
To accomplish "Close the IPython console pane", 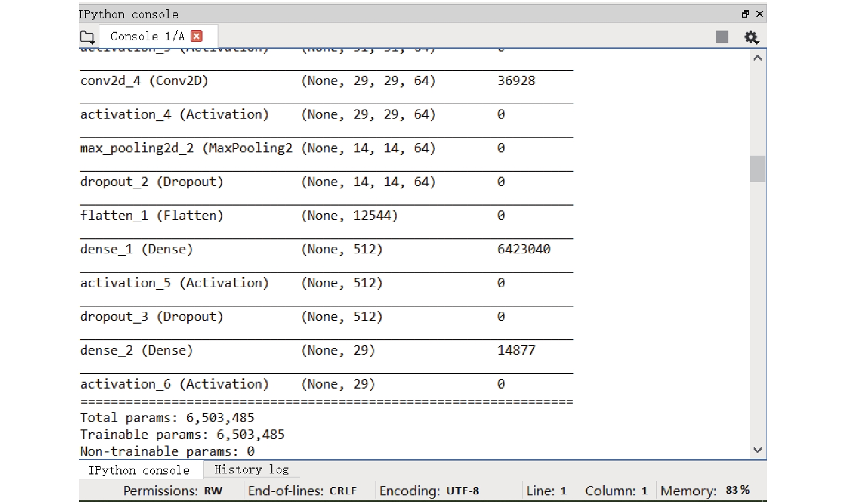I will point(760,14).
